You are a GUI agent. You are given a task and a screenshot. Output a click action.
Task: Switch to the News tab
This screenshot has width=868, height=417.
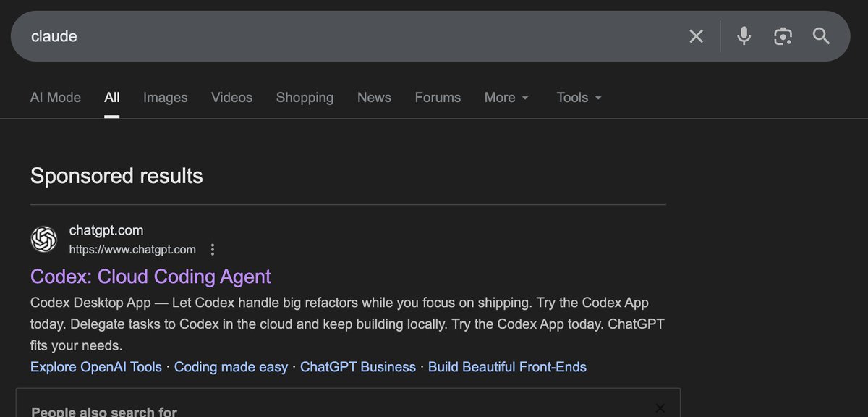(x=374, y=98)
